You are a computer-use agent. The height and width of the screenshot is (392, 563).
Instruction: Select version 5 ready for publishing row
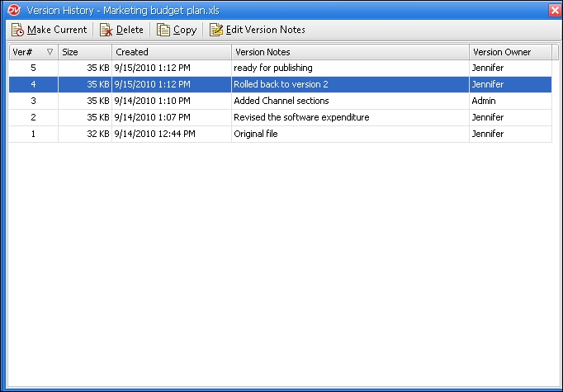[272, 68]
